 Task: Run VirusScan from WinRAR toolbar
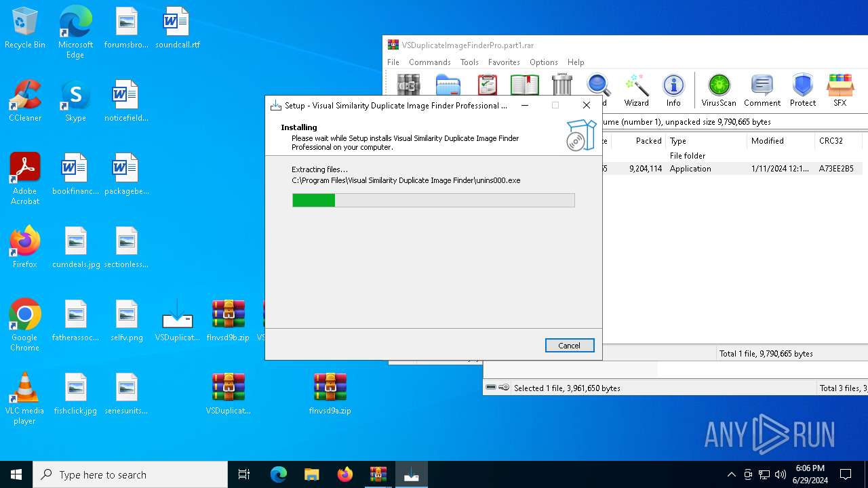coord(719,90)
